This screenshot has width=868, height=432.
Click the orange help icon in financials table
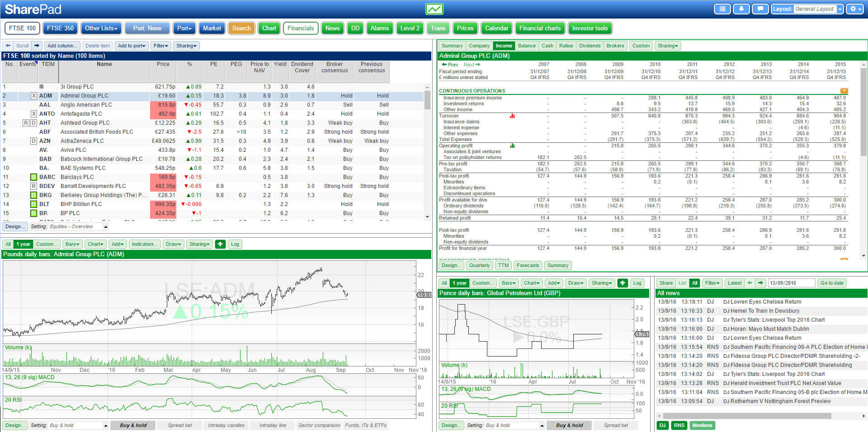pos(844,91)
